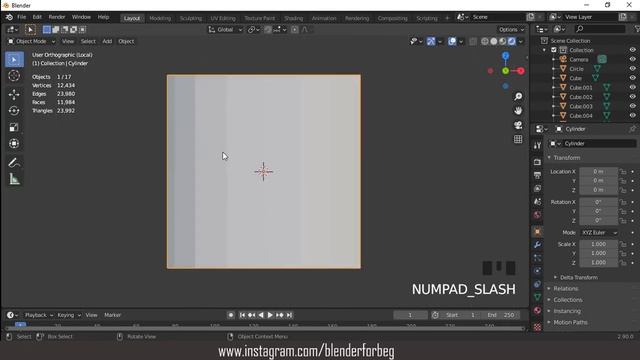
Task: Switch orthographic/perspective grid icon
Action: [x=518, y=139]
